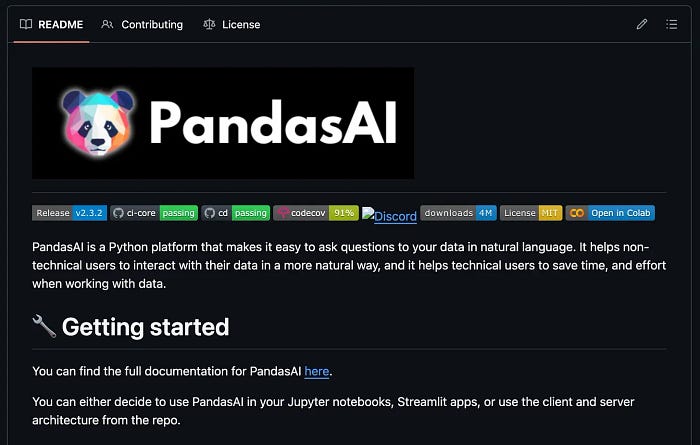Switch to the License tab
The width and height of the screenshot is (700, 445).
point(231,25)
